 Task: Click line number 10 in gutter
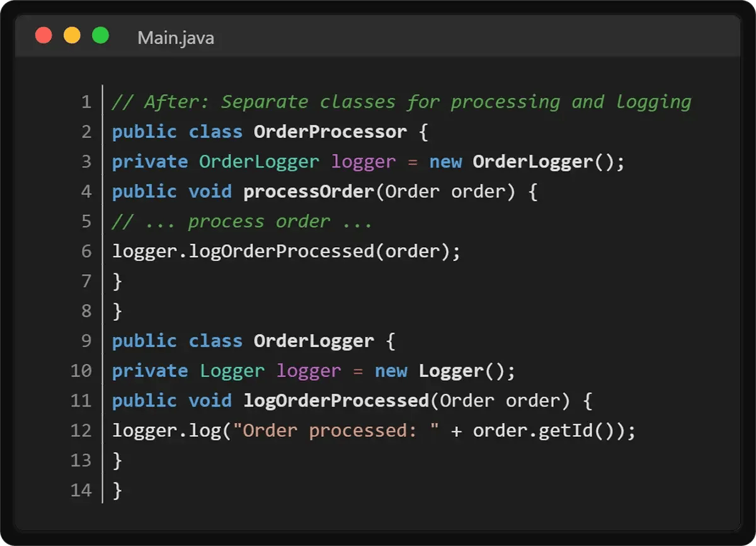(81, 371)
